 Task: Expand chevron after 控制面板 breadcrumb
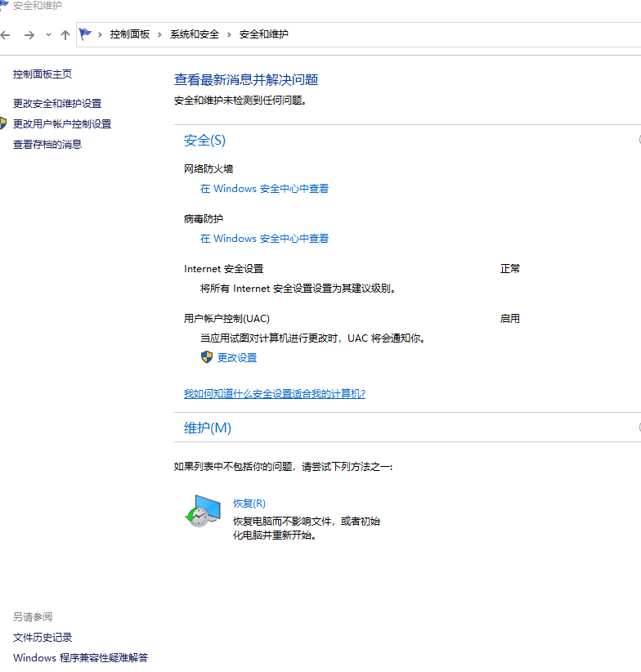tap(159, 34)
